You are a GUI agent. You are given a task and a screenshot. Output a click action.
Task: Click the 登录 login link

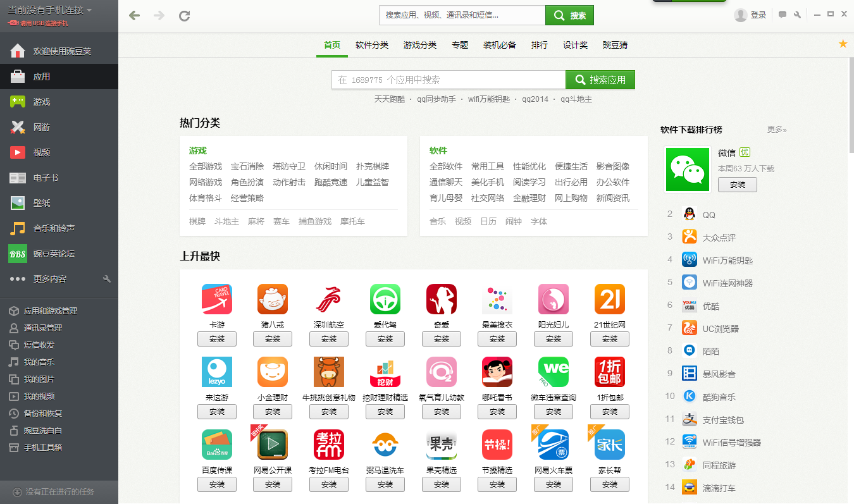tap(758, 15)
